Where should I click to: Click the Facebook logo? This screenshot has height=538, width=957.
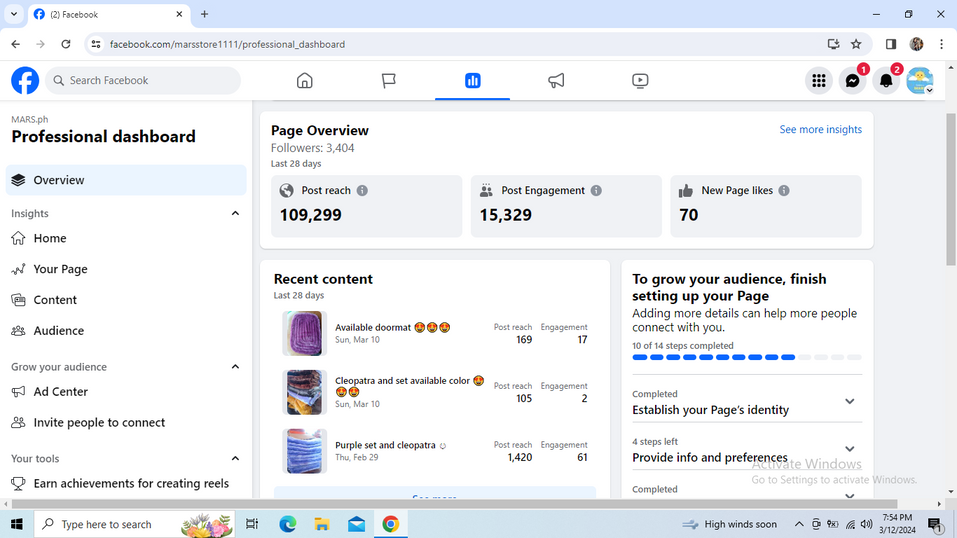pos(25,81)
